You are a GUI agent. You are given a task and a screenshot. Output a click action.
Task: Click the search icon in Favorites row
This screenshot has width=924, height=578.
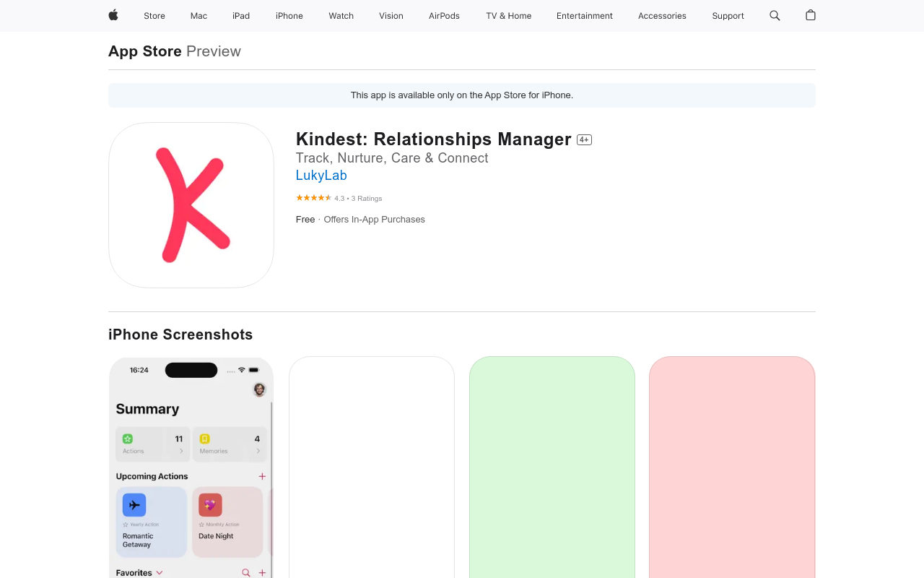point(246,573)
